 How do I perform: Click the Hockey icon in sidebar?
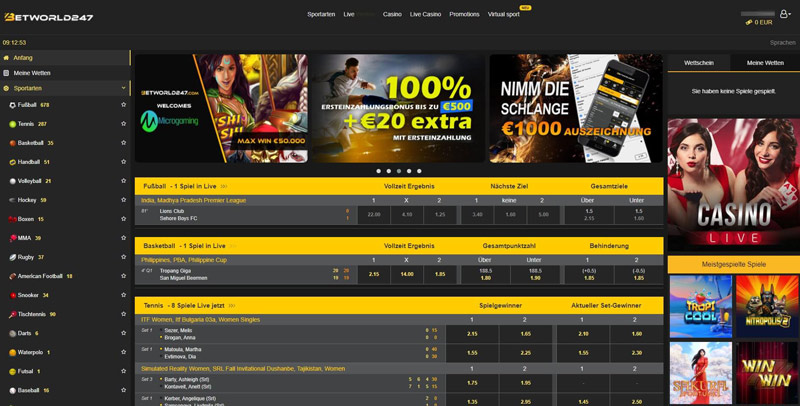coord(12,200)
